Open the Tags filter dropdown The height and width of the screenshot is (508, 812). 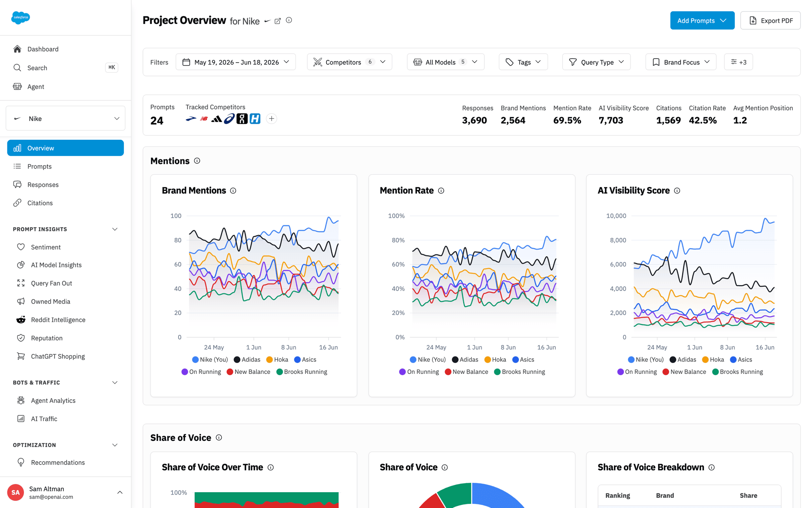click(x=523, y=62)
